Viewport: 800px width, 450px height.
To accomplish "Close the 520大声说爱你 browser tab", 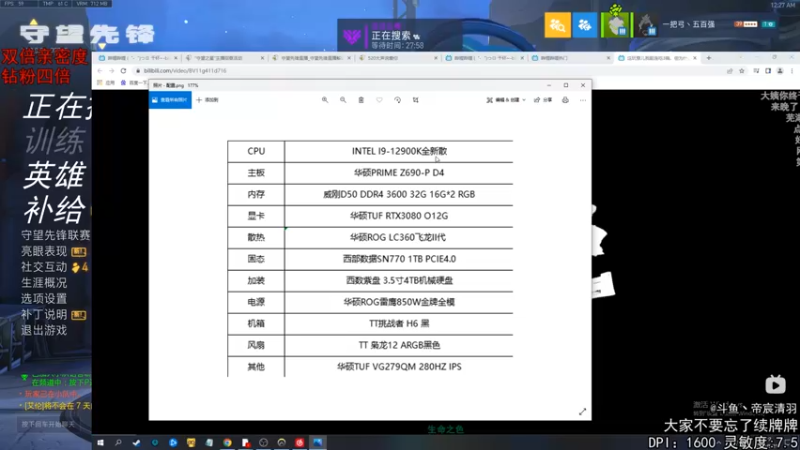I will click(x=436, y=58).
